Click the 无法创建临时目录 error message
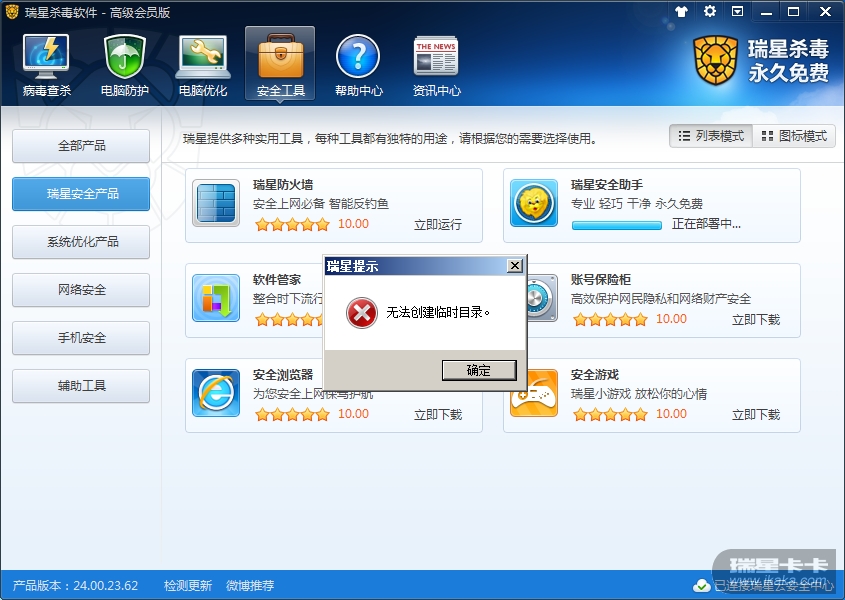 [x=438, y=313]
